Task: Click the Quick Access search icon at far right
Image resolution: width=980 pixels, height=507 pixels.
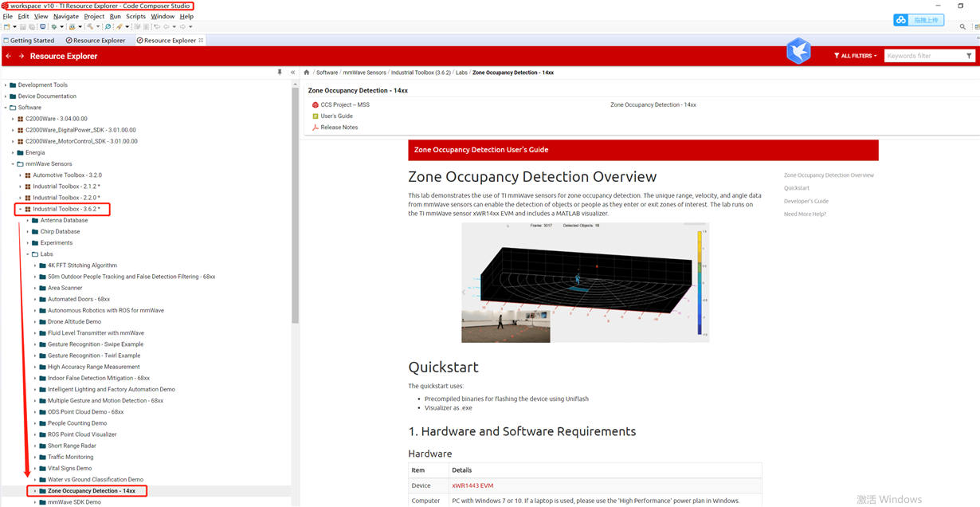Action: [x=962, y=26]
